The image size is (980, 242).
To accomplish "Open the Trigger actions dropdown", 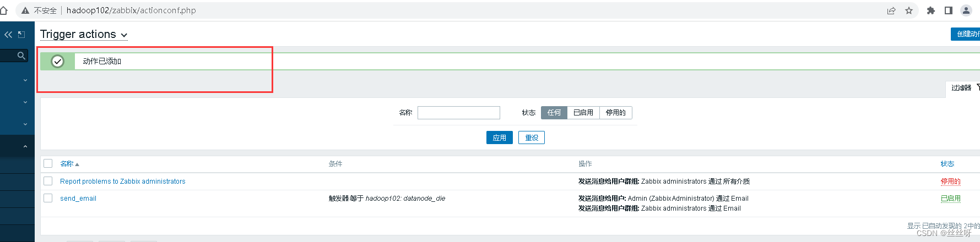I will tap(84, 35).
